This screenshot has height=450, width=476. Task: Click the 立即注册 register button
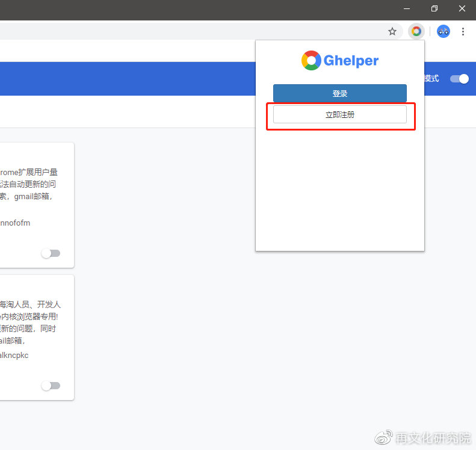pos(339,114)
